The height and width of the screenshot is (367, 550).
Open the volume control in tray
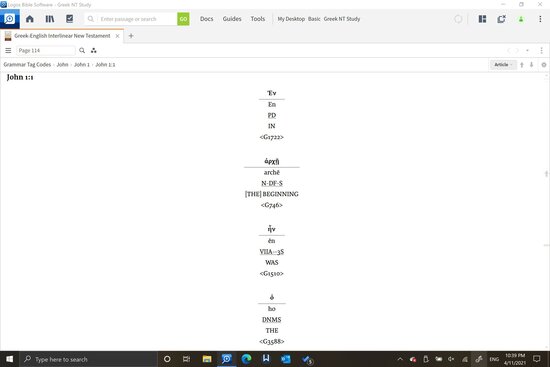click(x=451, y=359)
